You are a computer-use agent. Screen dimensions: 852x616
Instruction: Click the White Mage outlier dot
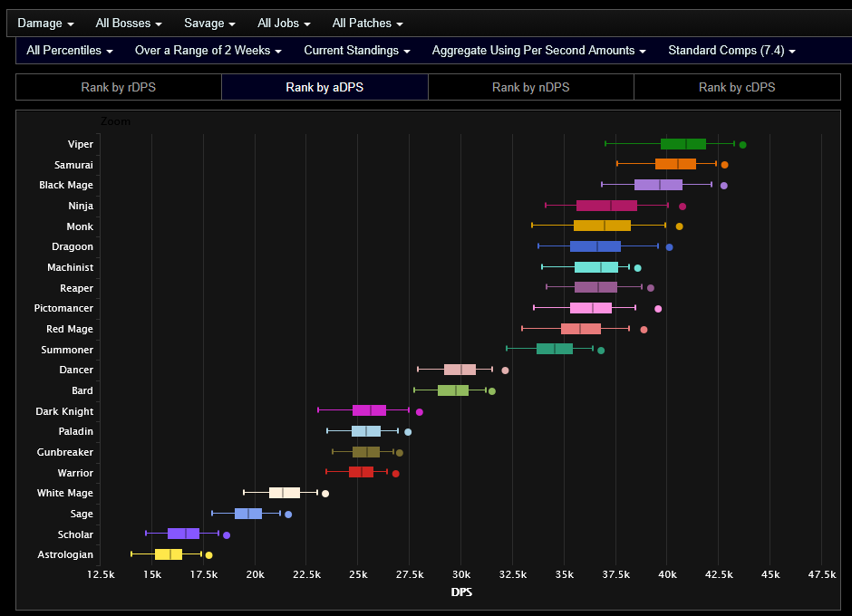click(x=325, y=494)
